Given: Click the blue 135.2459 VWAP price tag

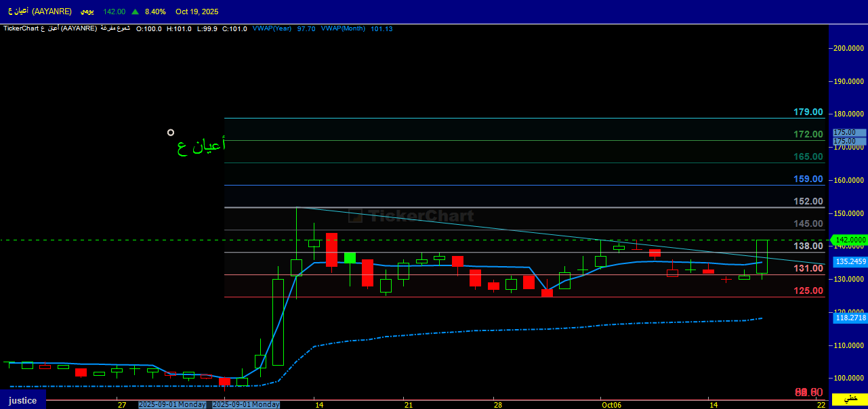Looking at the screenshot, I should 850,261.
